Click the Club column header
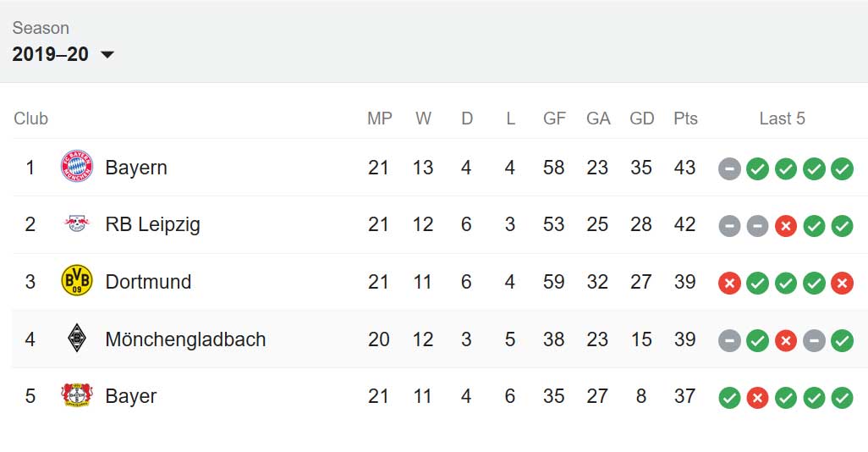 pos(31,119)
